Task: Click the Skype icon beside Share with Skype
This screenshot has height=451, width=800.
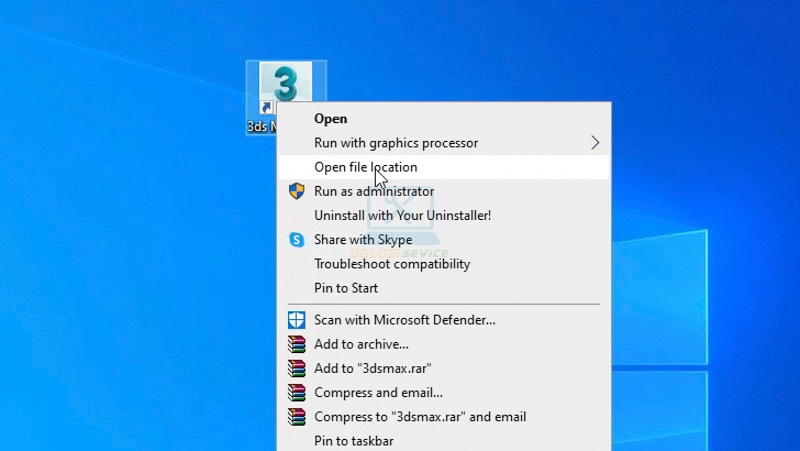Action: [x=296, y=239]
